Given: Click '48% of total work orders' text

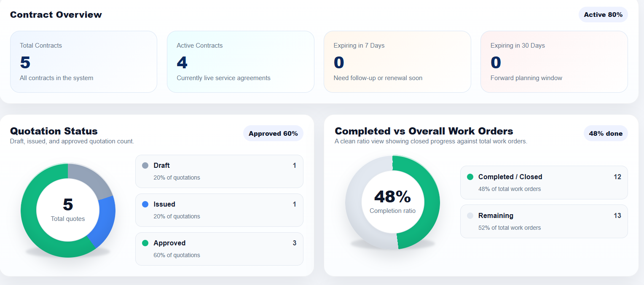Looking at the screenshot, I should (x=510, y=189).
